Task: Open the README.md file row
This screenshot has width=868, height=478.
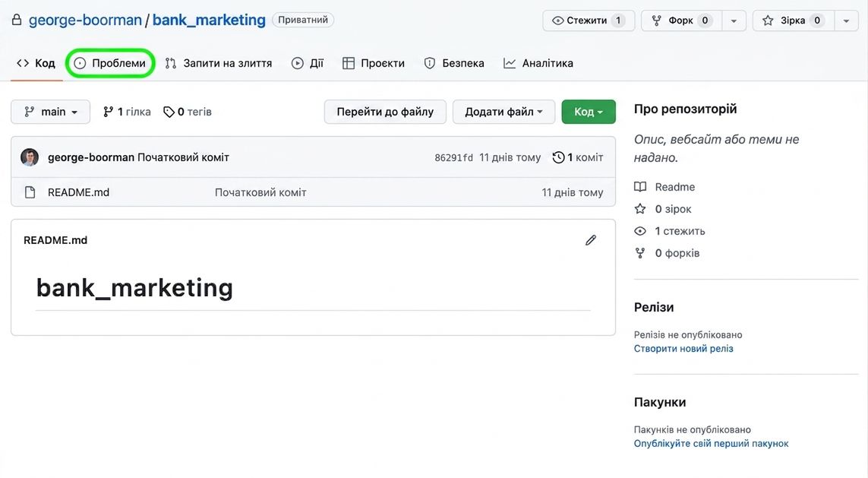Action: [x=314, y=192]
